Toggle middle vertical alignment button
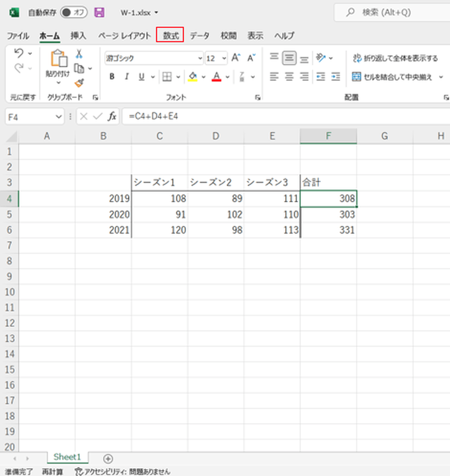 pos(289,58)
